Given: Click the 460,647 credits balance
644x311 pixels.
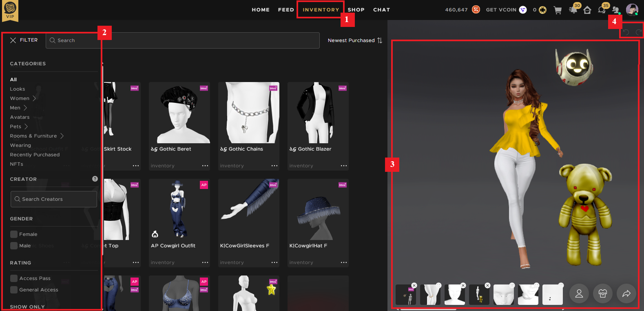Looking at the screenshot, I should (x=456, y=10).
